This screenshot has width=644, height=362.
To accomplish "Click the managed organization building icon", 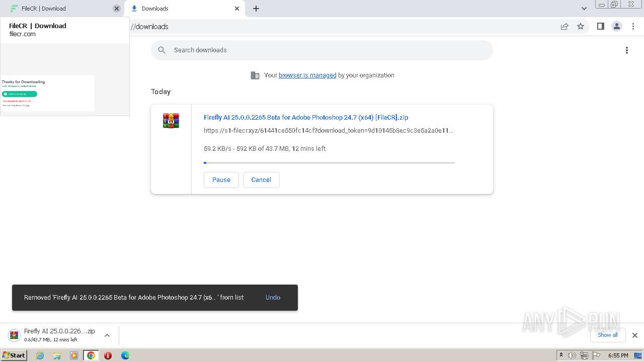I will point(255,75).
